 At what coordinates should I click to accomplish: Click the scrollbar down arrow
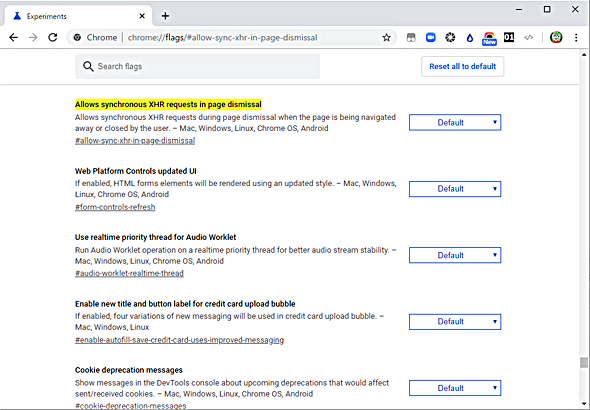click(x=584, y=405)
